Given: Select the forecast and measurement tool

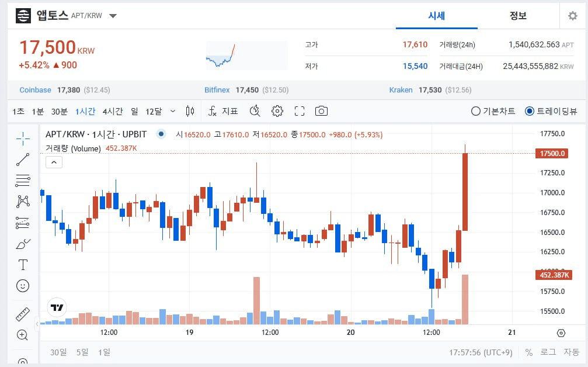Looking at the screenshot, I should tap(23, 223).
